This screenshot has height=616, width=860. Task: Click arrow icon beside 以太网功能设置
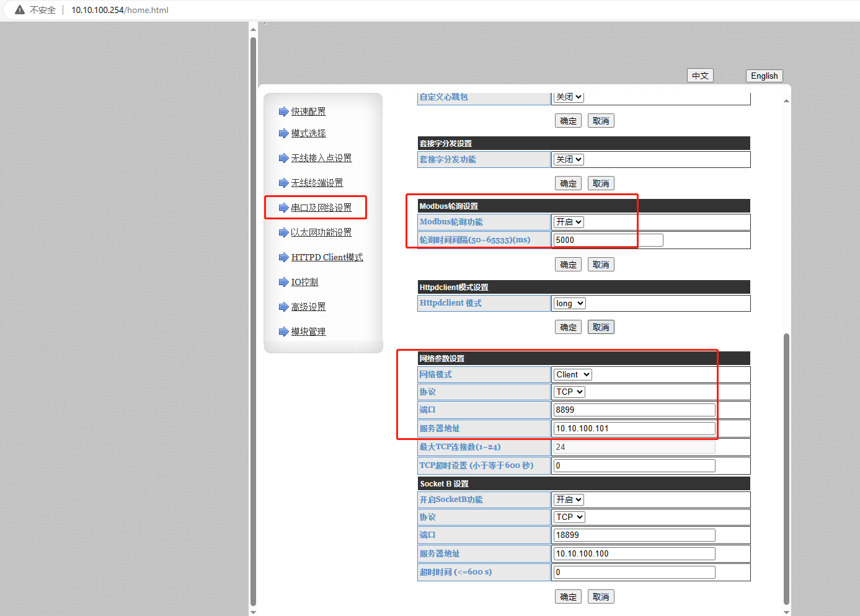tap(283, 232)
